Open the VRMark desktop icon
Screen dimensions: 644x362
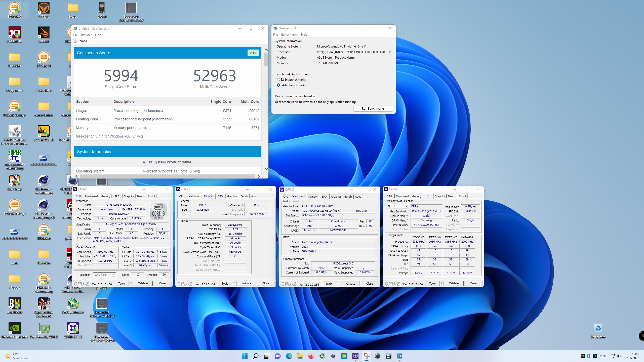click(44, 10)
